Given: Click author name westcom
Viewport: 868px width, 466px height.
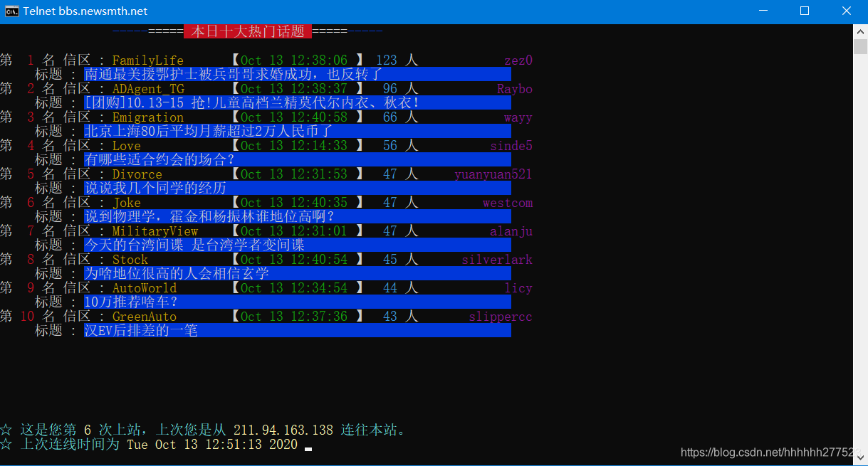Looking at the screenshot, I should coord(508,203).
